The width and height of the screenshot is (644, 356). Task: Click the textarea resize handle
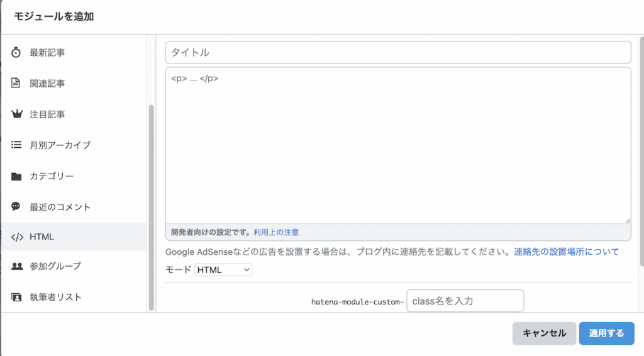pos(628,221)
